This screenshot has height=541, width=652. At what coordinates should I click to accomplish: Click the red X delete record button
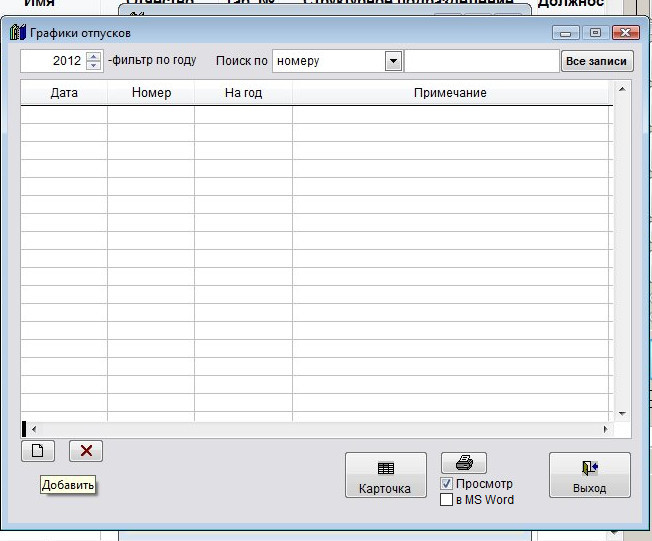point(86,451)
